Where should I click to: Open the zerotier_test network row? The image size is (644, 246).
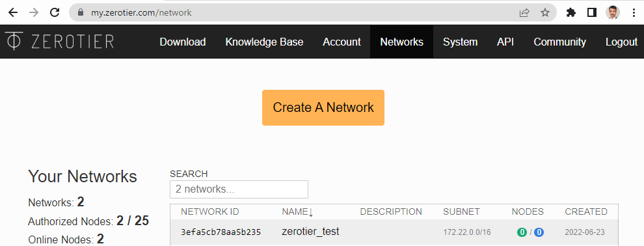[x=394, y=232]
